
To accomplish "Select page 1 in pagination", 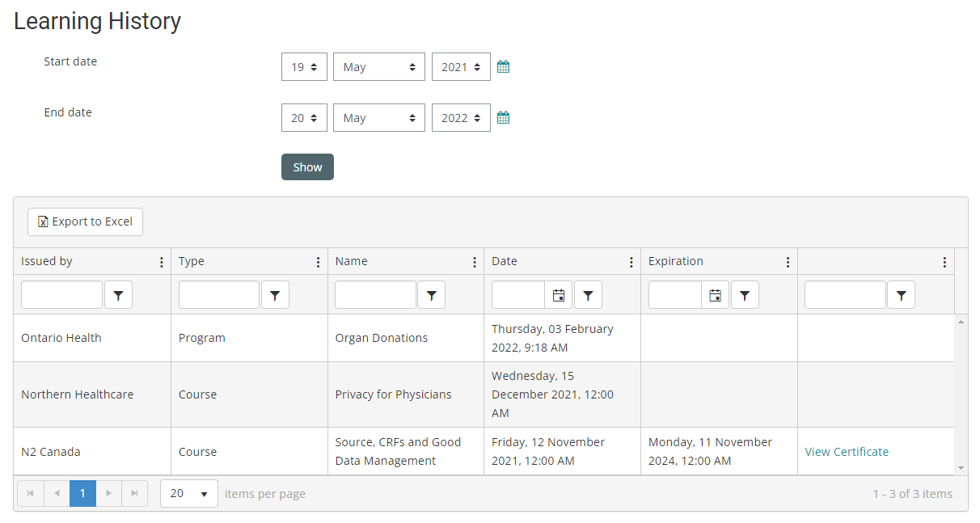I will point(82,494).
